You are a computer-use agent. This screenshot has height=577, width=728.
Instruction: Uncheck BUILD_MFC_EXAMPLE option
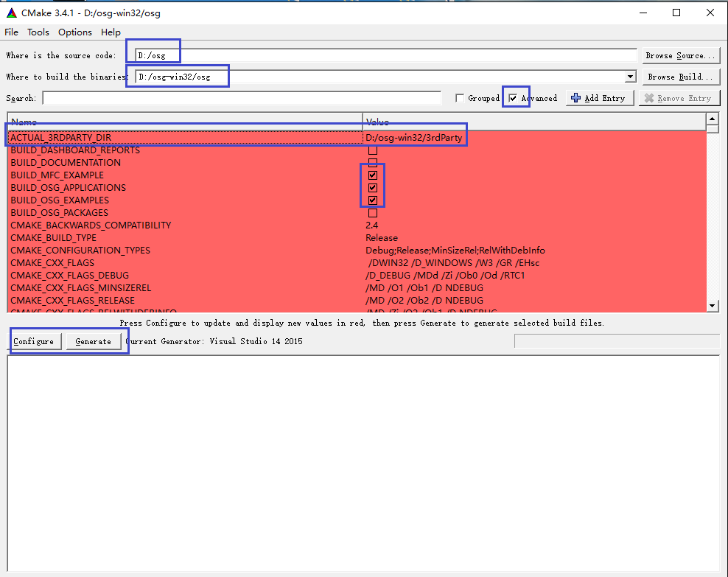pyautogui.click(x=372, y=175)
